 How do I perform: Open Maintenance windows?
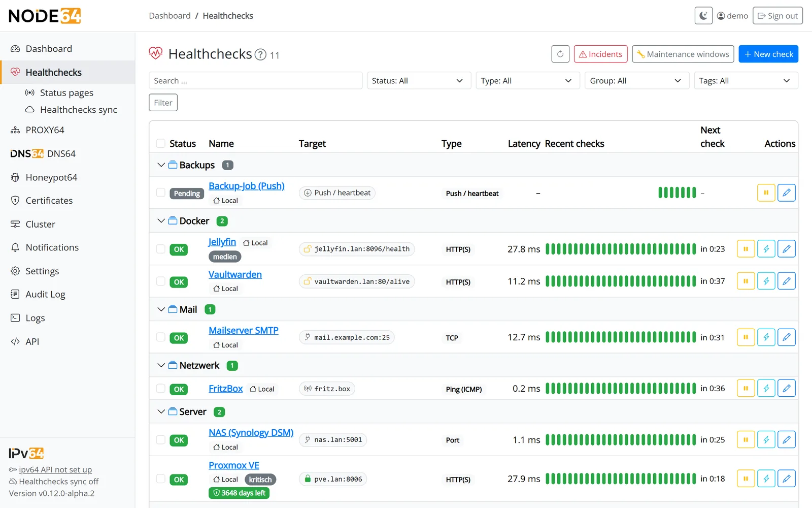click(683, 54)
